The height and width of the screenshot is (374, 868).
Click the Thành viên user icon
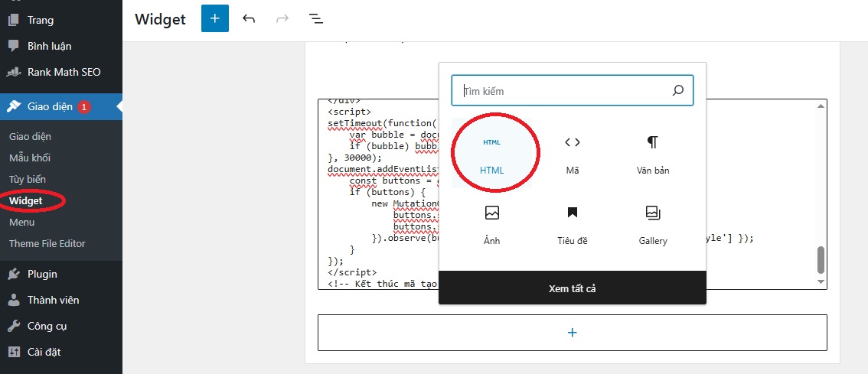click(x=13, y=300)
